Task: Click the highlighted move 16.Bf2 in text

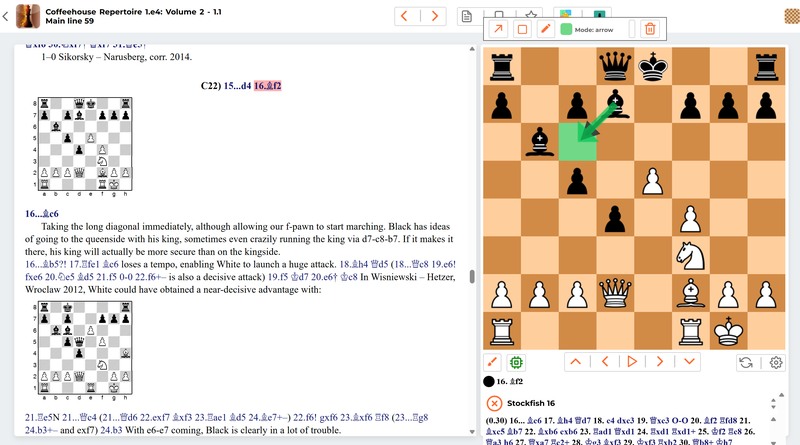Action: (x=267, y=86)
